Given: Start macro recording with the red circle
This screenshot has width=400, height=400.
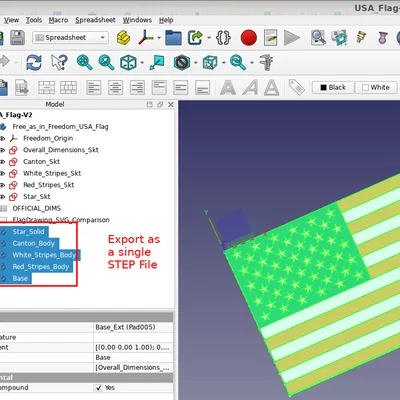Looking at the screenshot, I should pos(249,38).
